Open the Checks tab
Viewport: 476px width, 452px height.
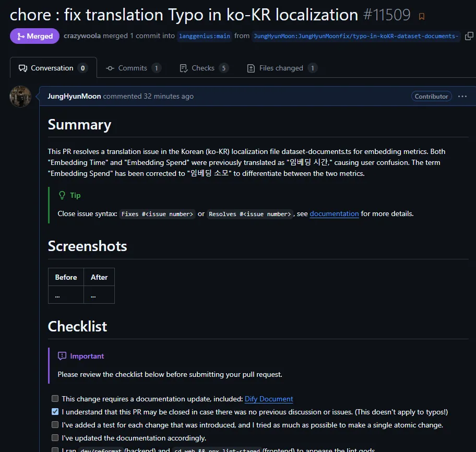pos(204,68)
